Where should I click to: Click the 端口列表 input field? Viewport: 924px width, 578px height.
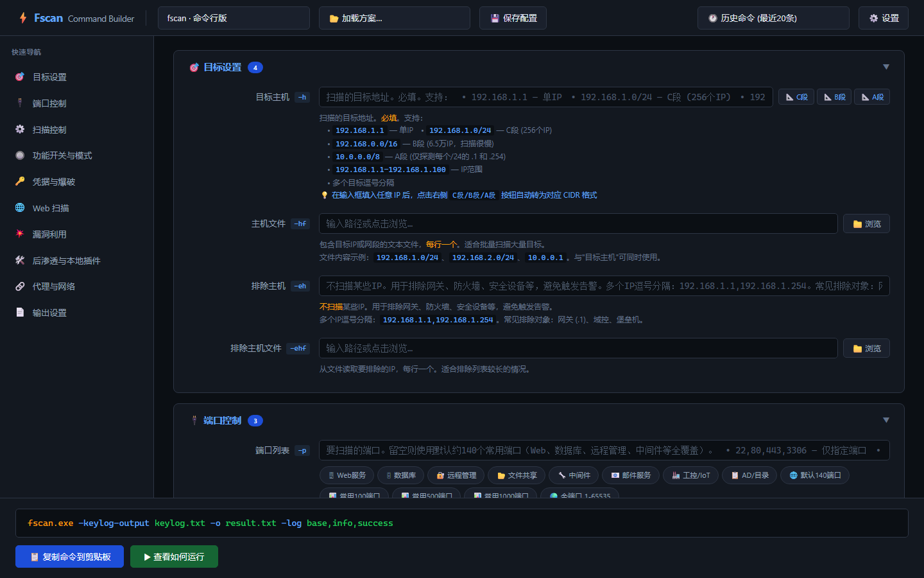click(604, 450)
